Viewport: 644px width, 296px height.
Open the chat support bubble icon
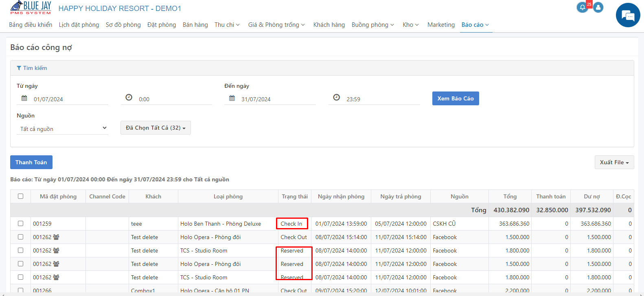tap(628, 15)
